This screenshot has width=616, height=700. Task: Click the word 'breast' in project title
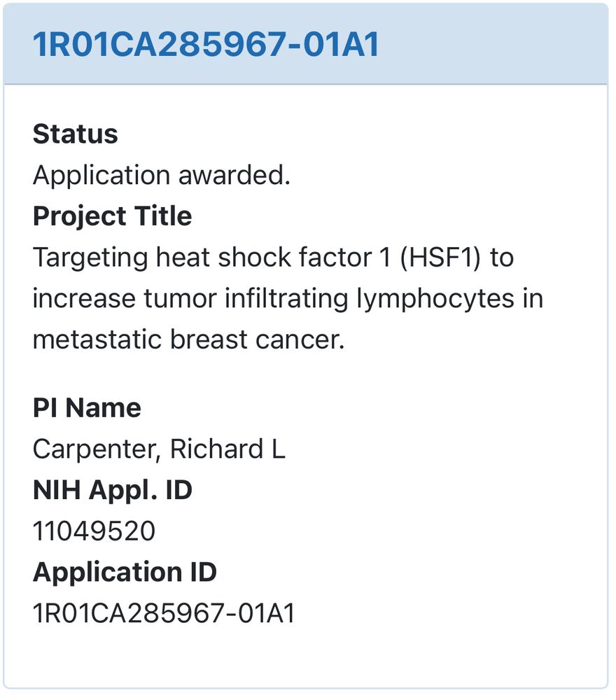pyautogui.click(x=209, y=339)
